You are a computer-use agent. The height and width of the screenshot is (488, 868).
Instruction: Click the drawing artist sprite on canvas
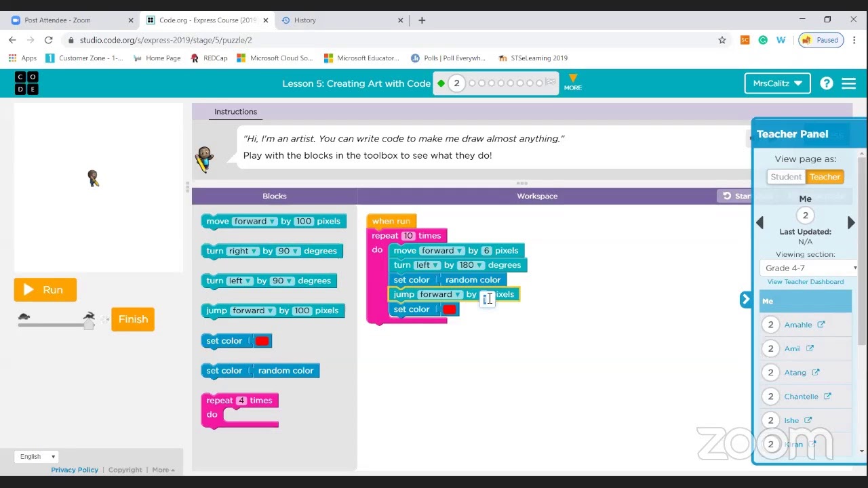pos(94,178)
